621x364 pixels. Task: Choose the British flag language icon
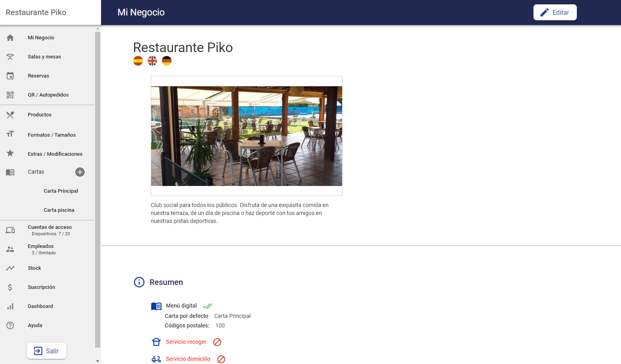pyautogui.click(x=152, y=61)
